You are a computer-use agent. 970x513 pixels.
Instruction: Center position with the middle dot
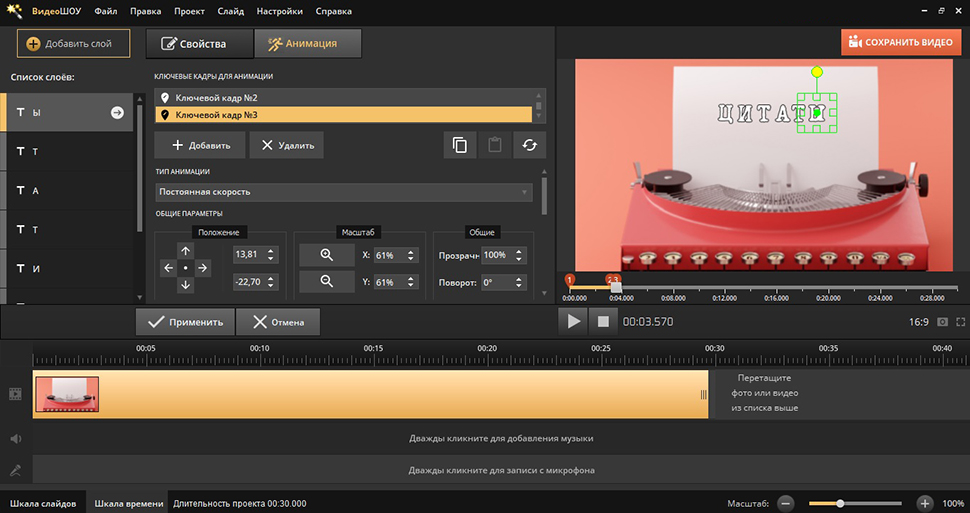[185, 268]
